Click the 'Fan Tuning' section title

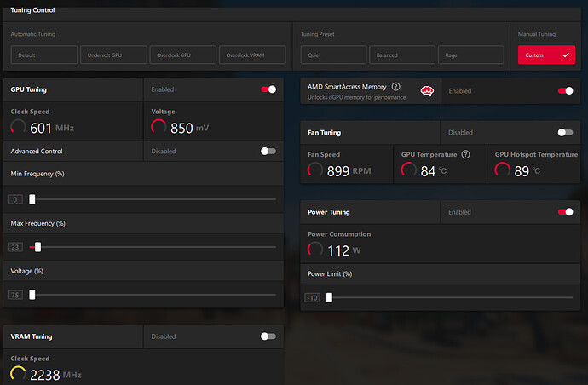point(325,133)
